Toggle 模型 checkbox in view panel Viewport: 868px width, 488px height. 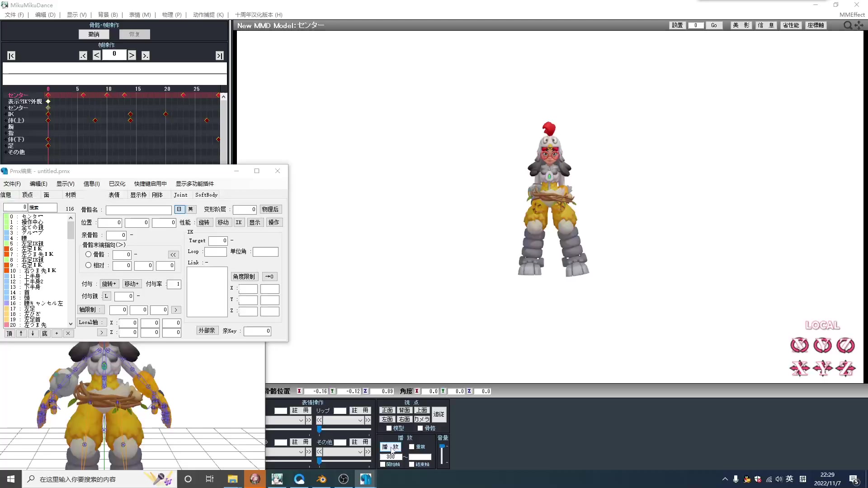pos(389,428)
